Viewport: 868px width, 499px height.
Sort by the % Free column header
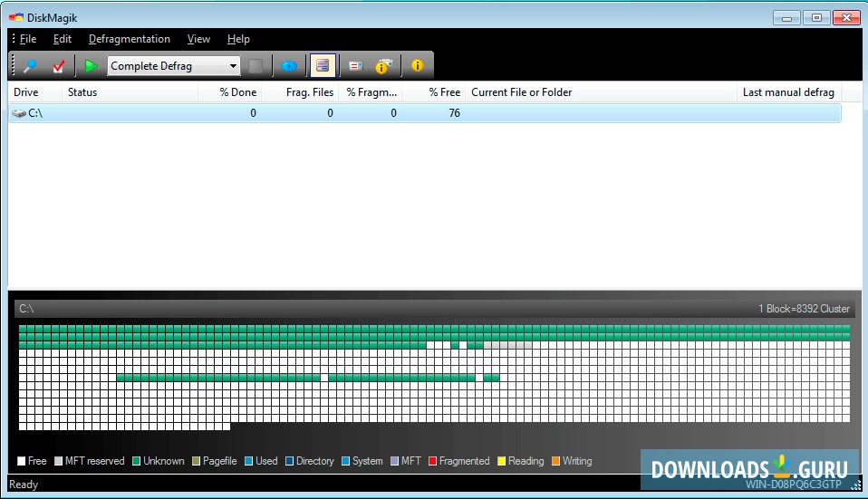click(434, 92)
